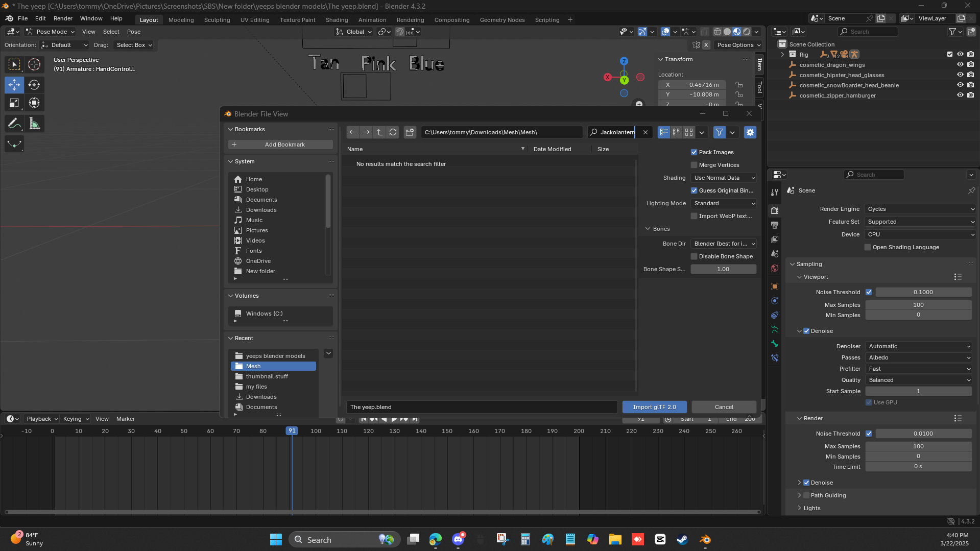Select the Measure tool
This screenshot has width=980, height=551.
pyautogui.click(x=34, y=124)
